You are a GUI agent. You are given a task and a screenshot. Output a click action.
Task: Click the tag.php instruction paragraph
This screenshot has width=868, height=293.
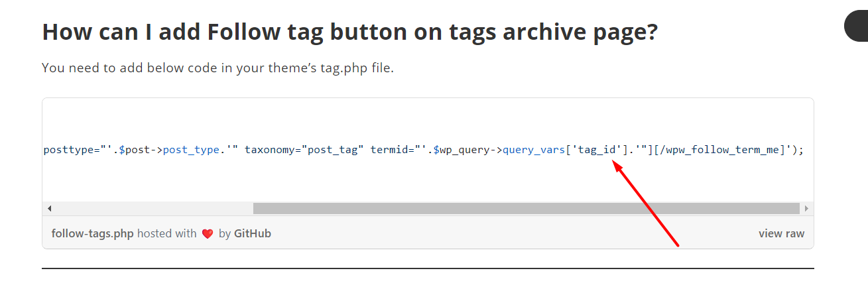pos(217,68)
